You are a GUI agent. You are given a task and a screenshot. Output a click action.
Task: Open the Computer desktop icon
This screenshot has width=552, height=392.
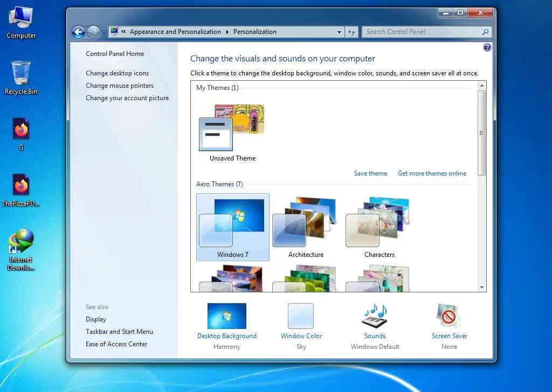(x=21, y=23)
